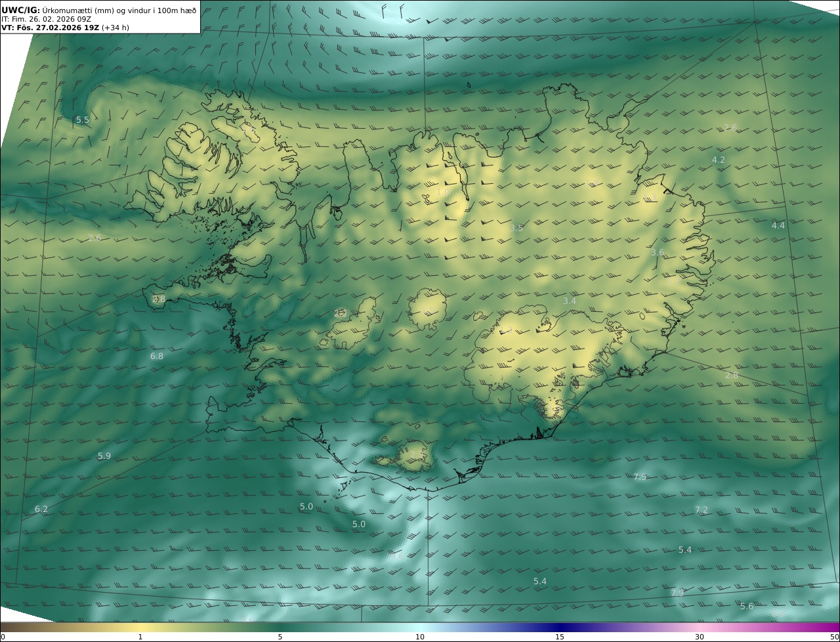Screen dimensions: 840x642
Task: Click the UWC/IG map title text
Action: point(99,10)
